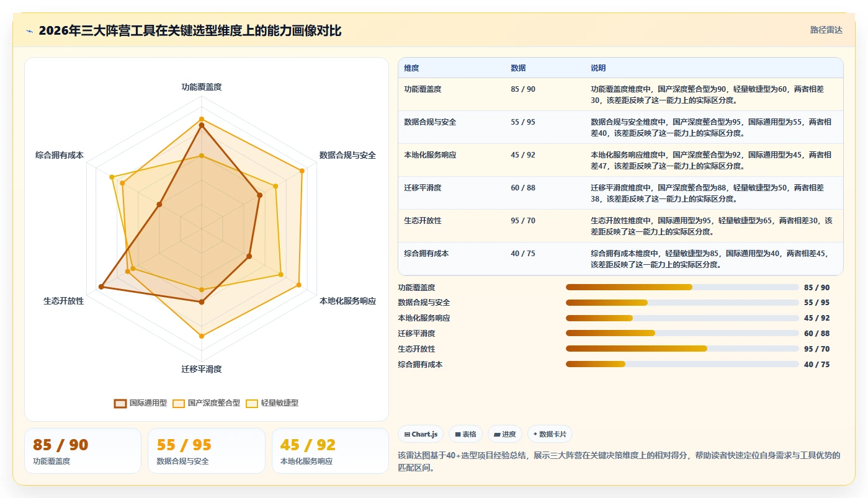Click the 95 / 70 value in the table

523,221
